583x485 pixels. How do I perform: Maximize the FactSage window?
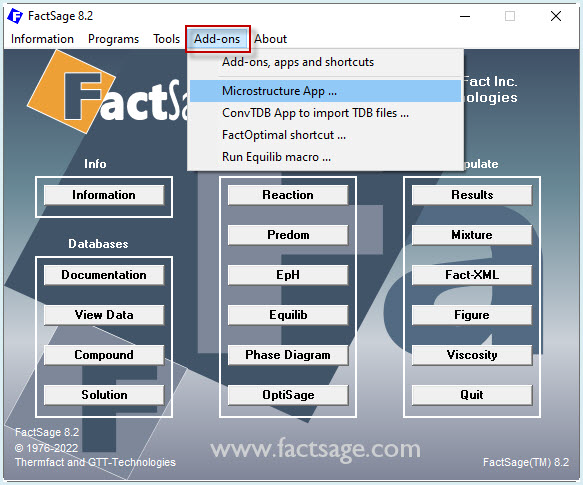click(x=510, y=16)
